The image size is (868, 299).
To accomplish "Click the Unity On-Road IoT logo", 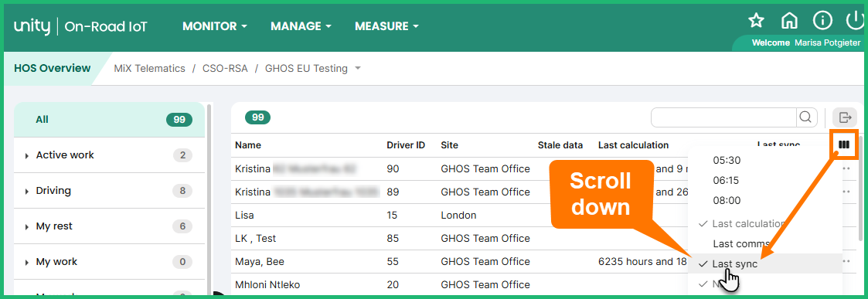I will tap(81, 26).
